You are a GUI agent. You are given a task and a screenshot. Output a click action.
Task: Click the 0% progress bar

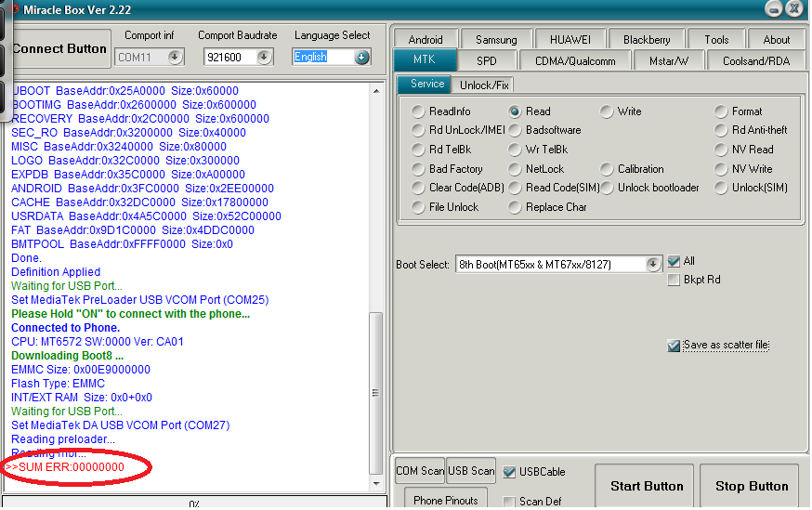[194, 503]
